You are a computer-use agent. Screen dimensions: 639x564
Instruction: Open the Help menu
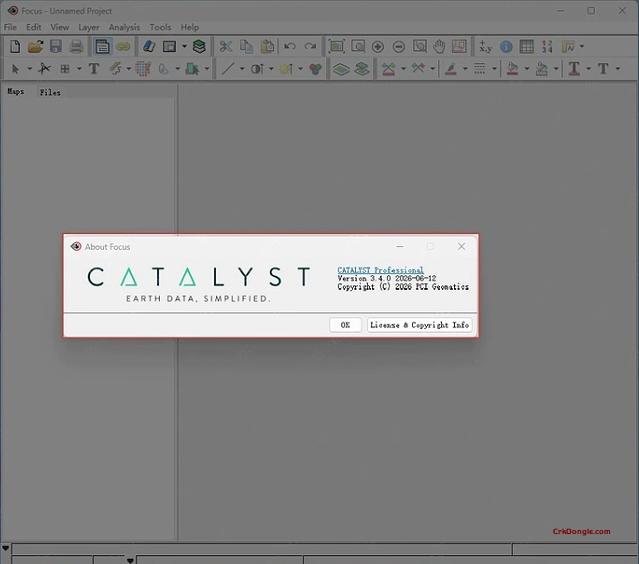click(x=189, y=27)
